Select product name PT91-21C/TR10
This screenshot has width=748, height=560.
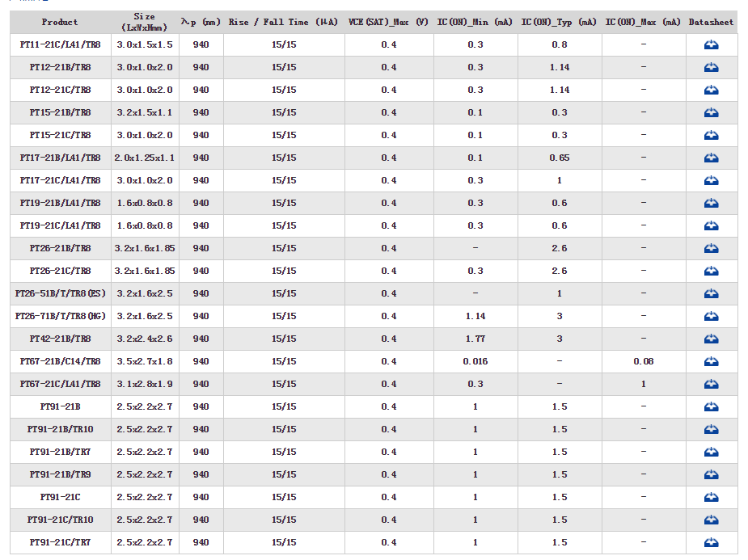pos(60,520)
